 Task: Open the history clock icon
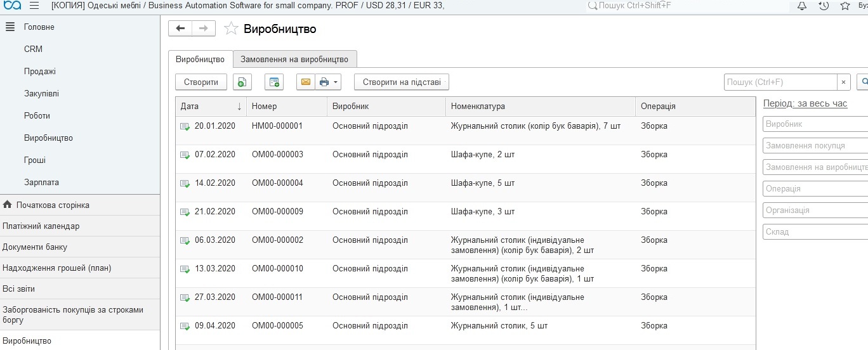(824, 6)
